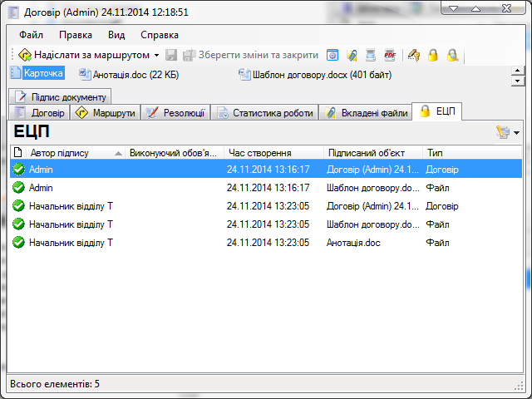Screen dimensions: 532x399
Task: Open the Справка menu
Action: (x=160, y=35)
